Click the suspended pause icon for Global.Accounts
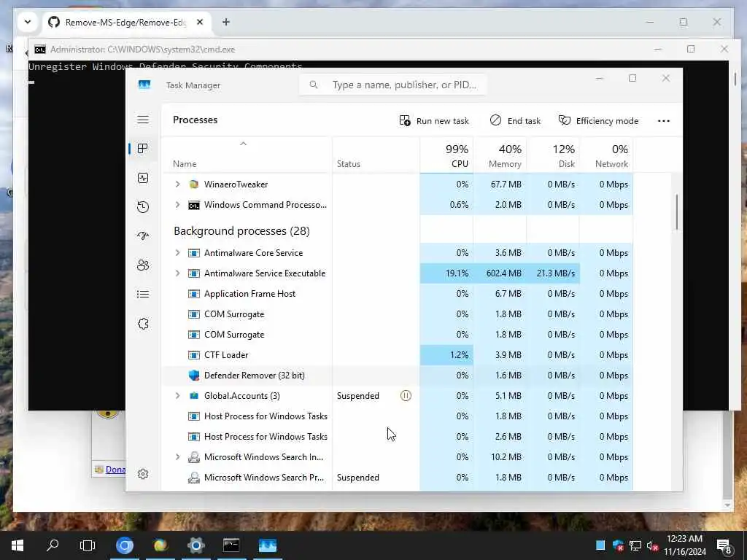 (406, 395)
